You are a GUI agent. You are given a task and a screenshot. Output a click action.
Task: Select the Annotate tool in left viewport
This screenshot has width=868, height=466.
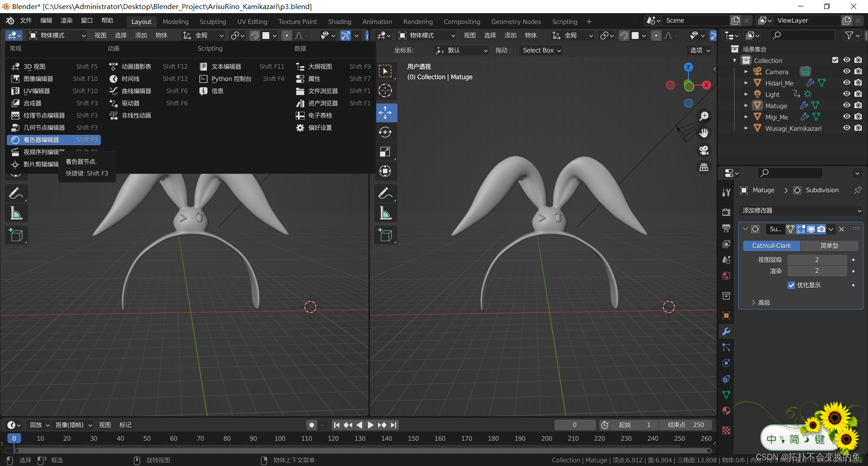tap(16, 194)
